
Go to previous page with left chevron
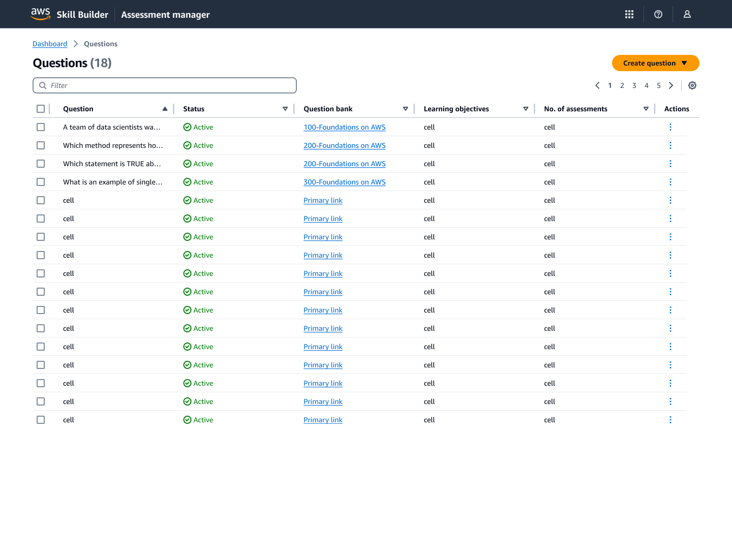(x=597, y=85)
